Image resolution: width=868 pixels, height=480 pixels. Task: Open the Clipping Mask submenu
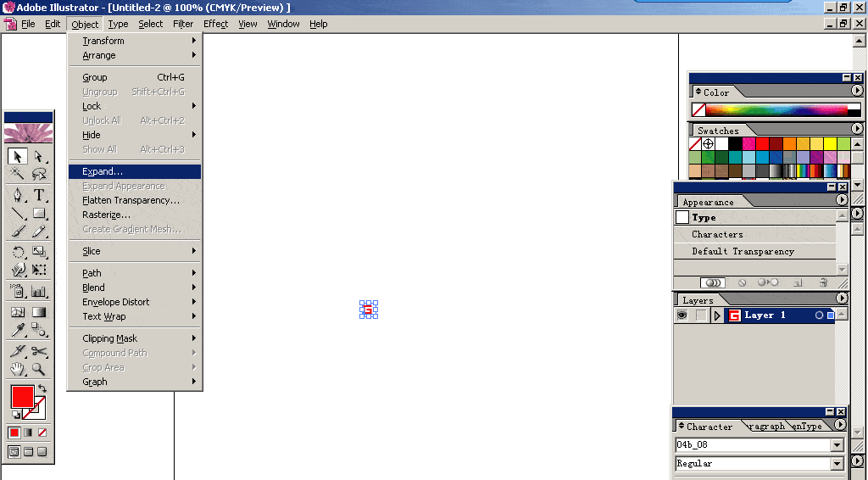pos(135,338)
